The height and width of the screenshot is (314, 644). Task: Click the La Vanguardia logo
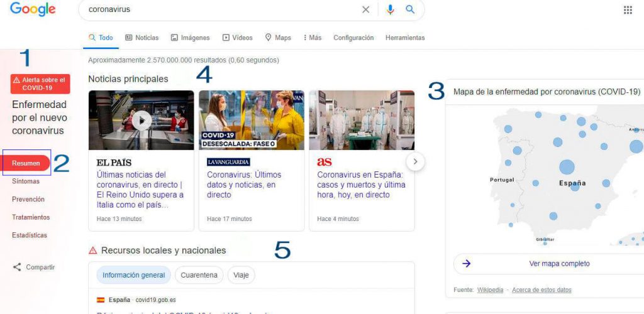click(228, 162)
